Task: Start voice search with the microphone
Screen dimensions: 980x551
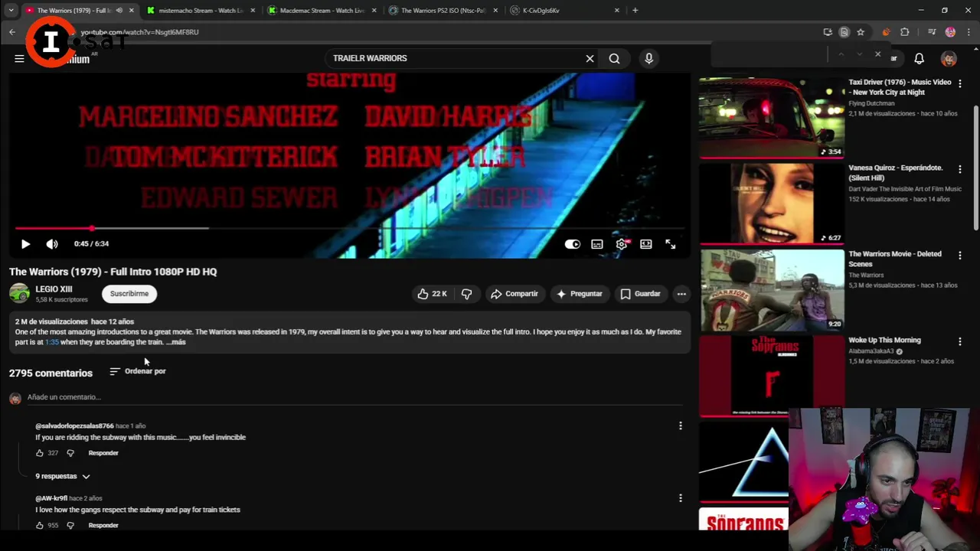Action: tap(648, 58)
